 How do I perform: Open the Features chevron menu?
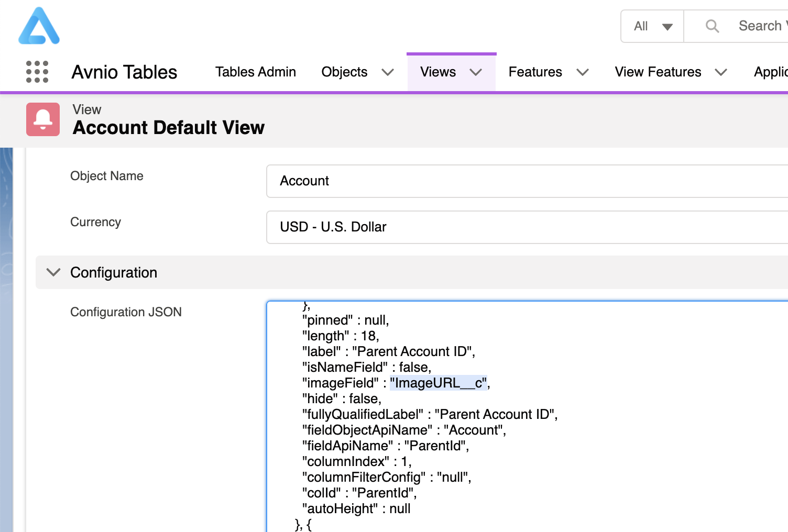click(x=583, y=72)
